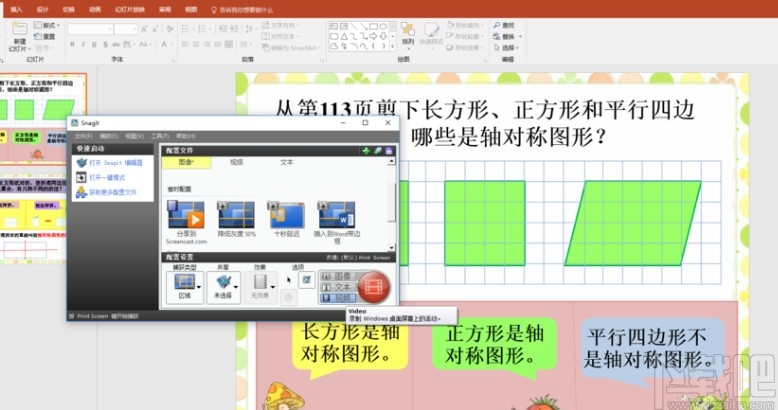Image resolution: width=778 pixels, height=410 pixels.
Task: Open 替换 replace dropdown in ribbon
Action: (x=507, y=36)
